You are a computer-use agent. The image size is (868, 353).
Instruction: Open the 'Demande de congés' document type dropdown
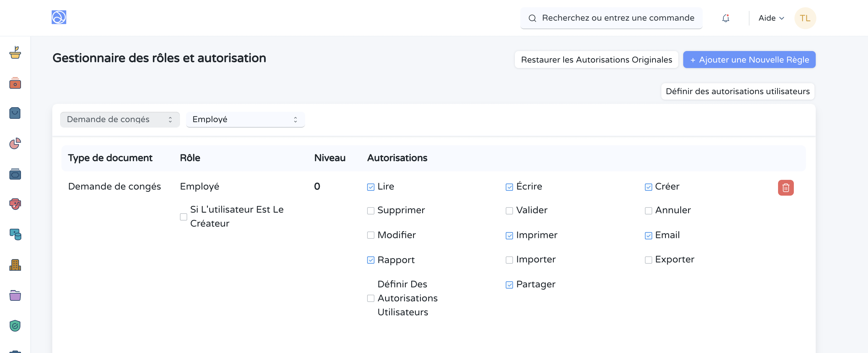pyautogui.click(x=120, y=119)
